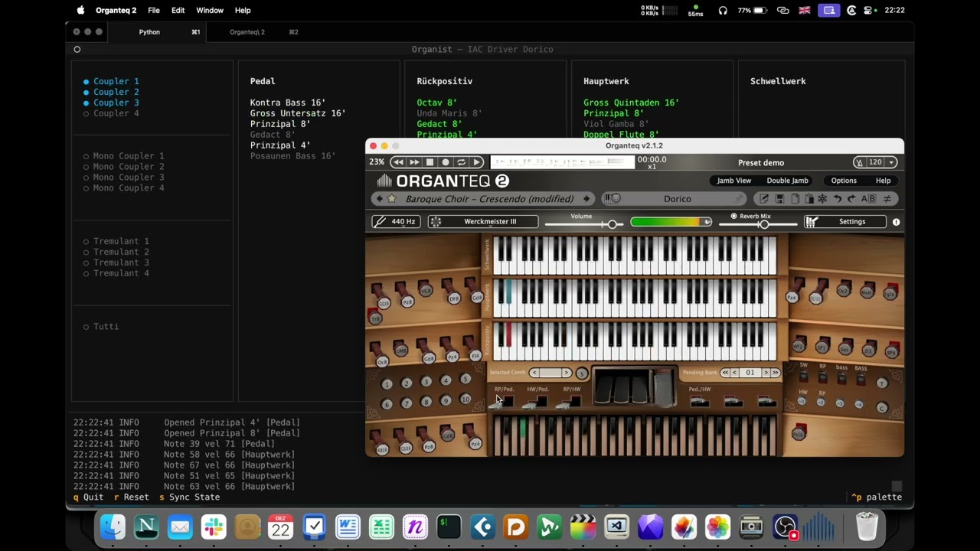This screenshot has height=551, width=980.
Task: Enable the Tutti option
Action: [x=101, y=327]
